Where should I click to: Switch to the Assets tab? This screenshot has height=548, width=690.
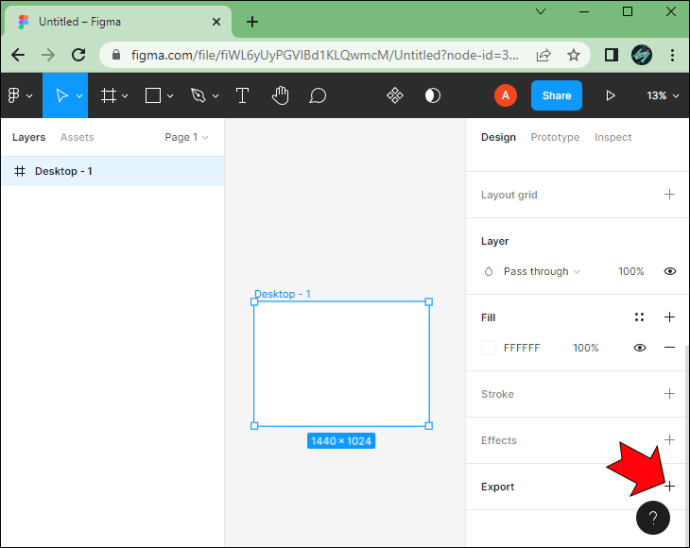click(x=77, y=137)
